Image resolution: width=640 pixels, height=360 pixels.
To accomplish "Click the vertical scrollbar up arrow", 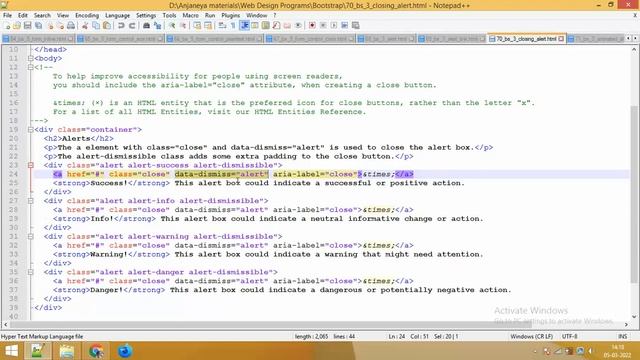I will click(634, 49).
